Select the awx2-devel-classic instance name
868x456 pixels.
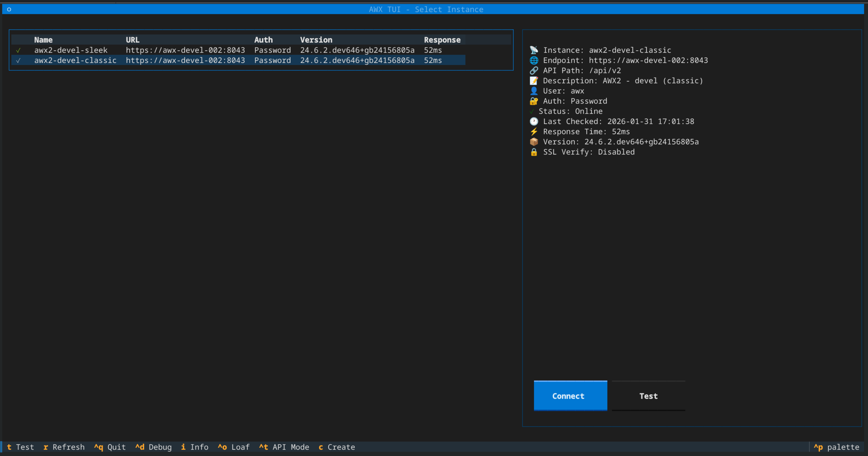coord(75,60)
